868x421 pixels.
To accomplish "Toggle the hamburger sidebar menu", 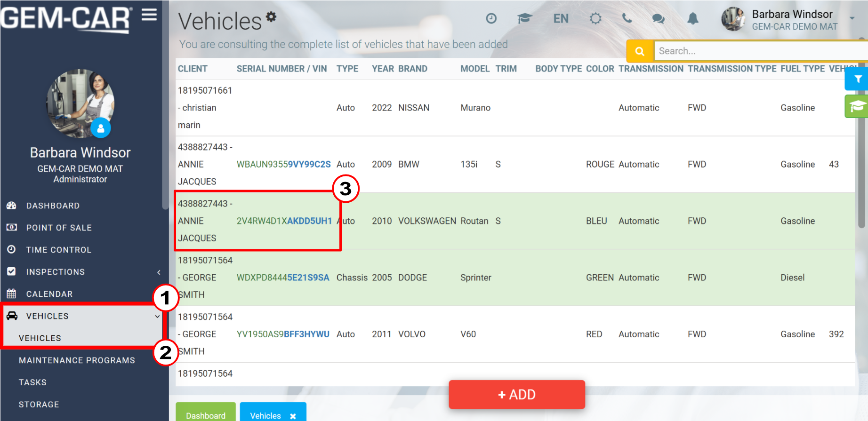I will (x=149, y=15).
